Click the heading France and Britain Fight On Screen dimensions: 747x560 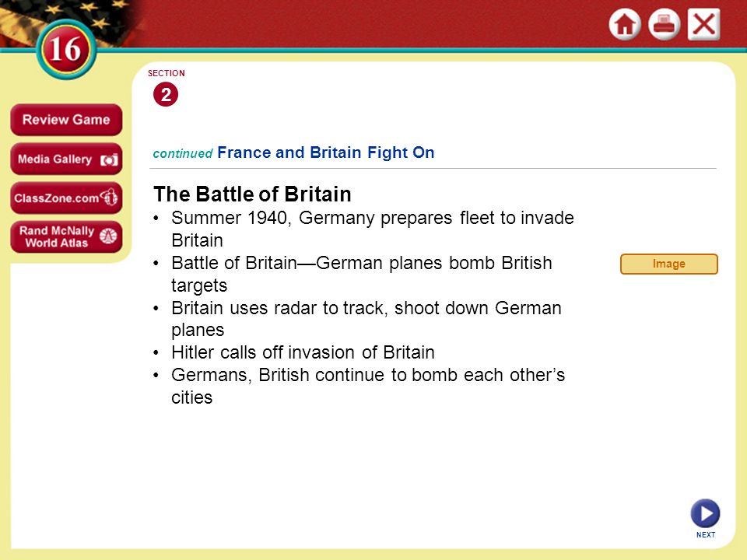click(326, 152)
